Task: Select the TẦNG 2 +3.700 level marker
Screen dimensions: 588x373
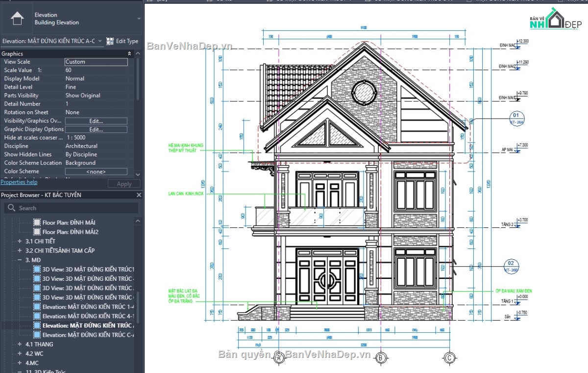Action: pyautogui.click(x=514, y=223)
